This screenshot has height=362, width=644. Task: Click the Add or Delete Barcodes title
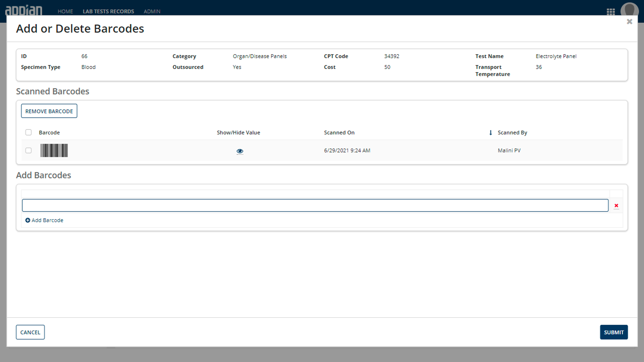[80, 29]
